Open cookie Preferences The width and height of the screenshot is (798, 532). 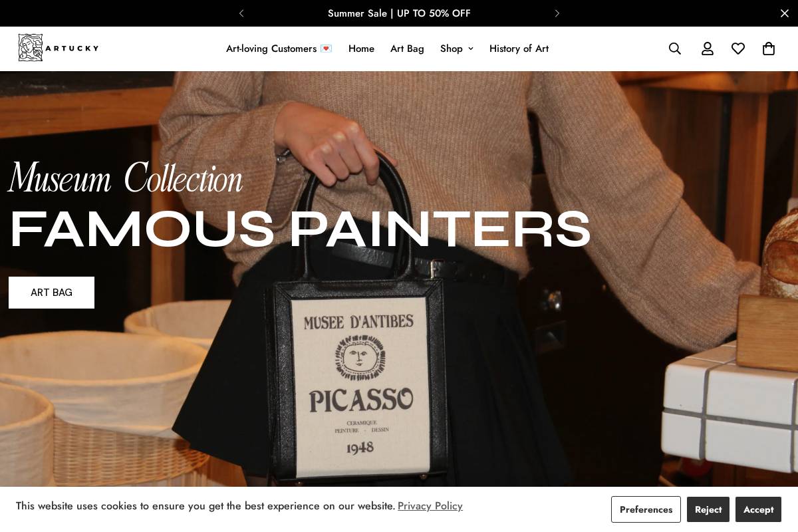point(646,509)
